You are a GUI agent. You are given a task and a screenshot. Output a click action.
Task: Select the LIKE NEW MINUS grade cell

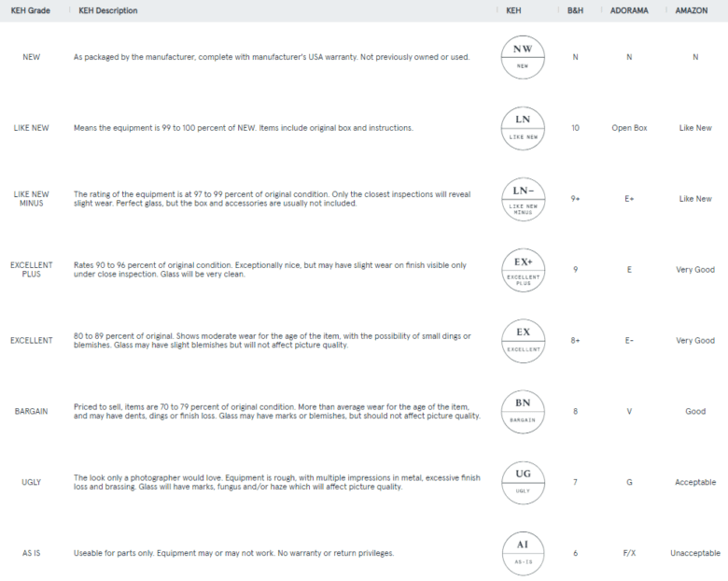31,198
